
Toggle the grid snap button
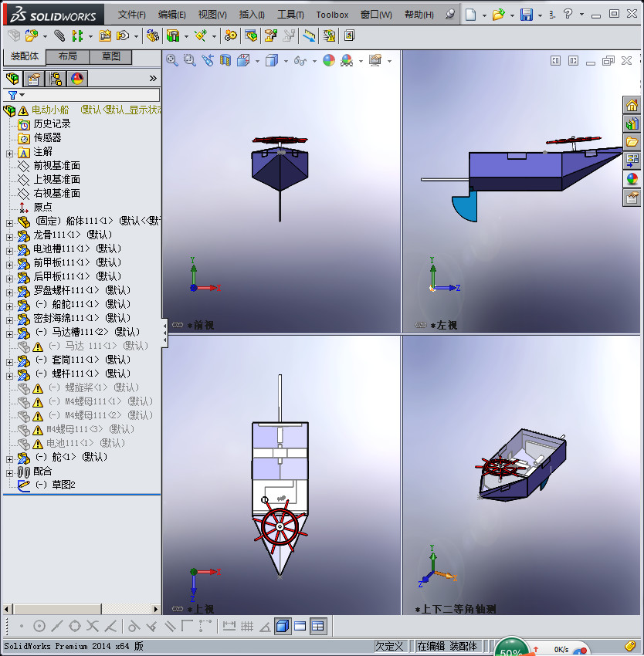click(x=247, y=627)
